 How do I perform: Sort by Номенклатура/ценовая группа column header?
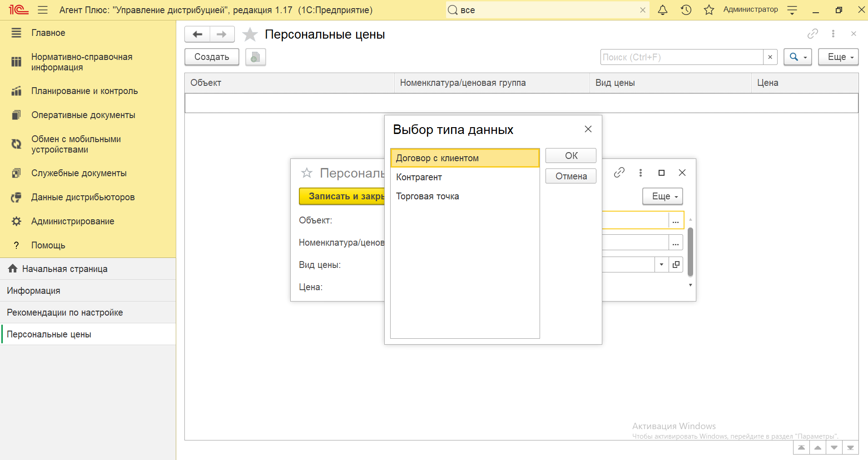[492, 83]
